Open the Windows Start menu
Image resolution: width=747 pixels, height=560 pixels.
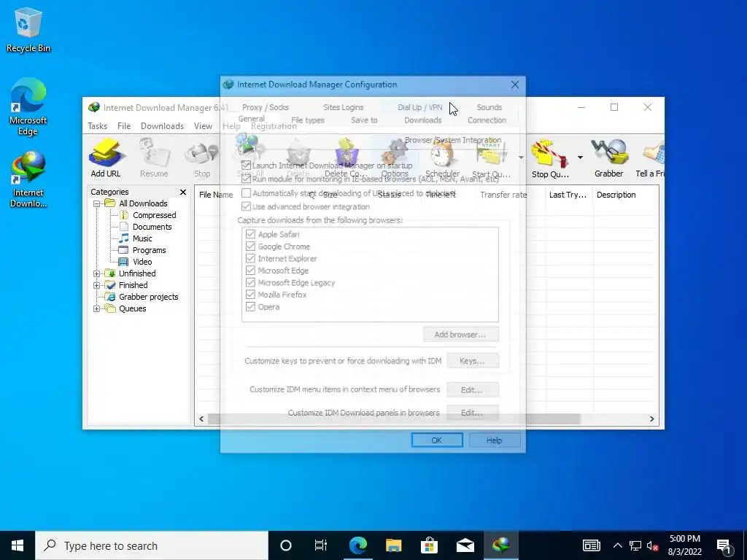pyautogui.click(x=18, y=545)
